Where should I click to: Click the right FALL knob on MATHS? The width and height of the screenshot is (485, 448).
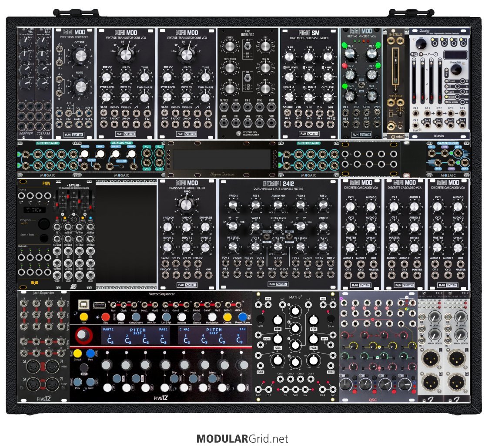(313, 339)
